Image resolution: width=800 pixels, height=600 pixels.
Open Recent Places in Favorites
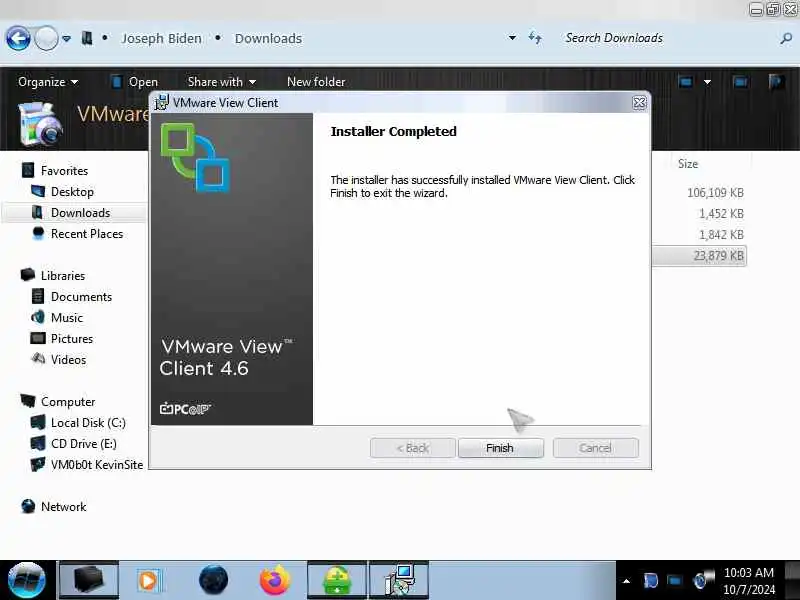click(87, 234)
